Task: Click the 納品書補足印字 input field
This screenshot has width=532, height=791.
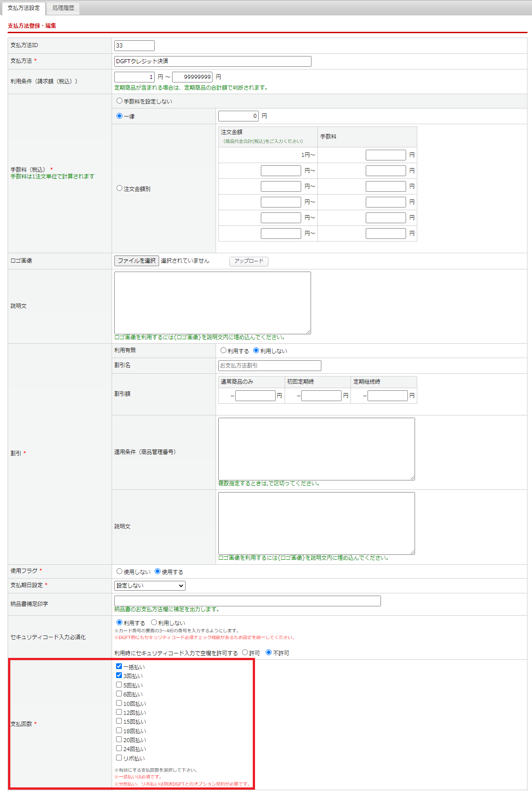Action: coord(247,601)
